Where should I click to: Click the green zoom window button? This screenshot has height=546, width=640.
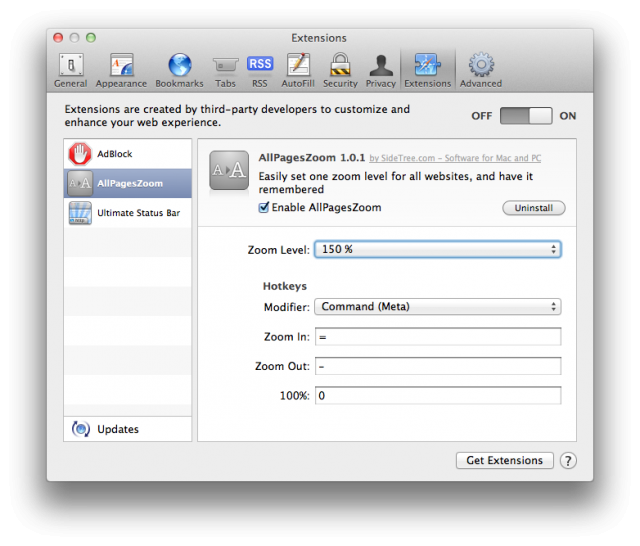click(x=91, y=38)
